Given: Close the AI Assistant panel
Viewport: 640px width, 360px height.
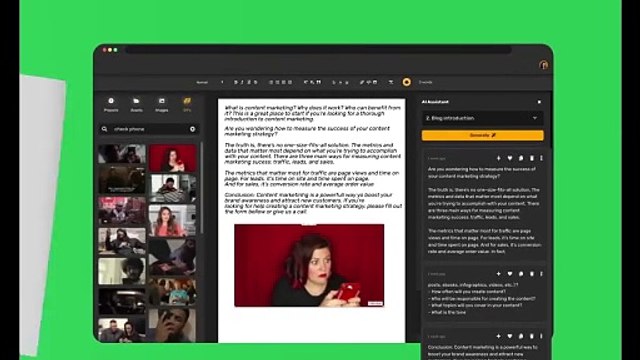Looking at the screenshot, I should point(539,102).
